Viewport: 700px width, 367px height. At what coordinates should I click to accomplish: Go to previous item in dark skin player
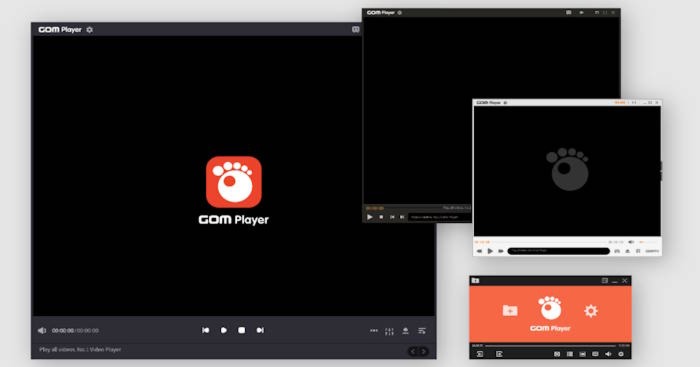pos(392,217)
